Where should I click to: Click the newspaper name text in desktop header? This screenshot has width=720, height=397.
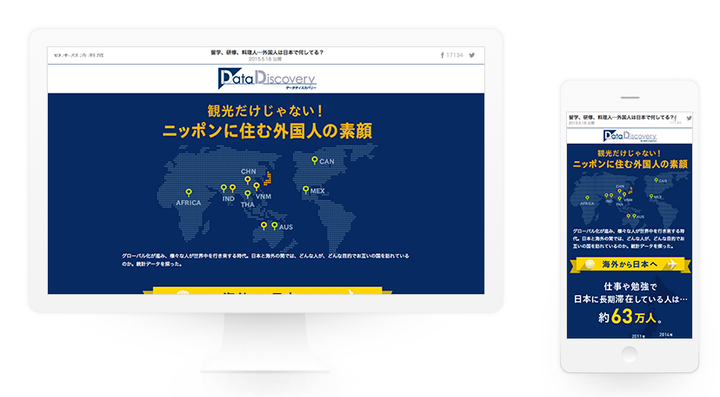pos(79,55)
